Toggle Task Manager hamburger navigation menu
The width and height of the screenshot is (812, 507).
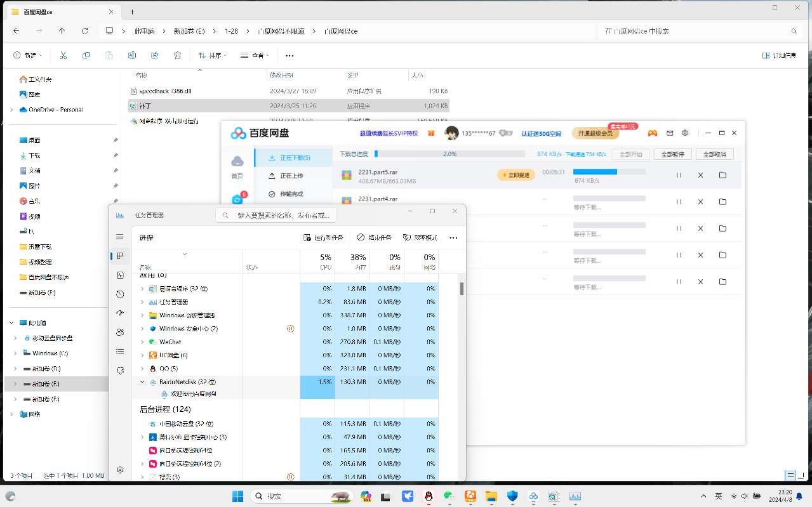[120, 237]
